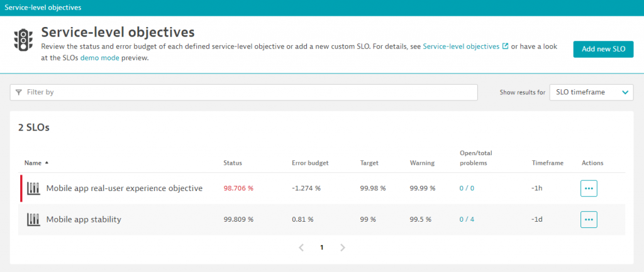Open actions menu for real-user experience objective
This screenshot has height=272, width=644.
(x=588, y=188)
